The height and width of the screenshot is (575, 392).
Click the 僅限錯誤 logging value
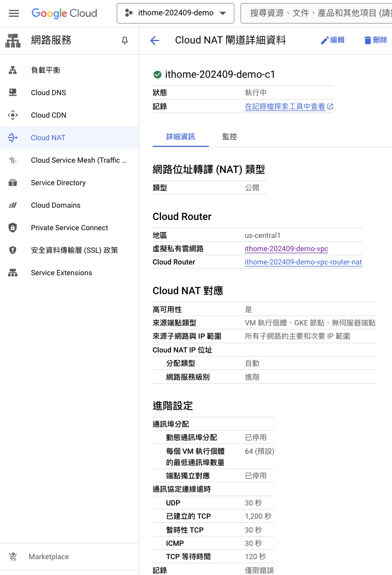[259, 570]
